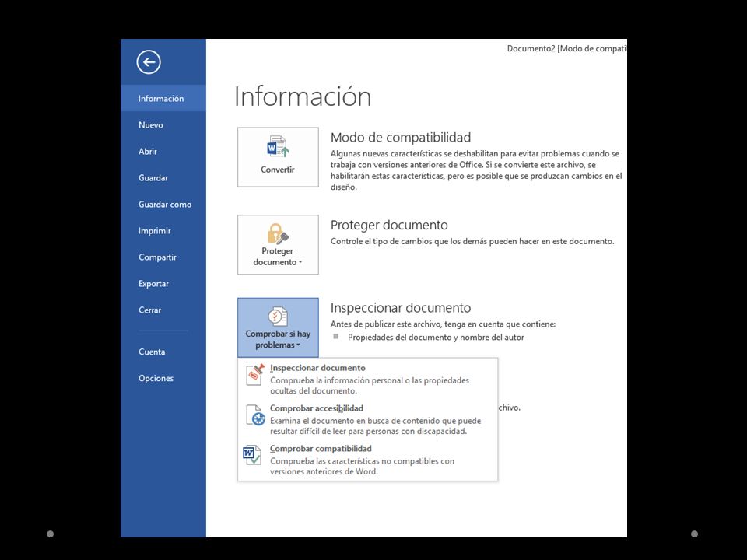
Task: Collapse the Comprobar si hay problemas dropdown arrow
Action: (298, 345)
